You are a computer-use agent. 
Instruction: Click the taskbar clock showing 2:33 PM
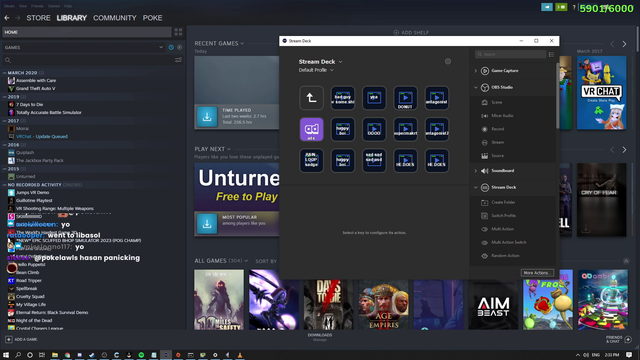coord(612,355)
